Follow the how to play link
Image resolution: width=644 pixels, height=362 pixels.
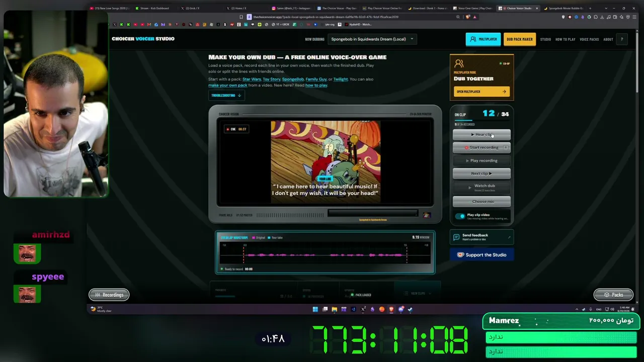tap(316, 85)
